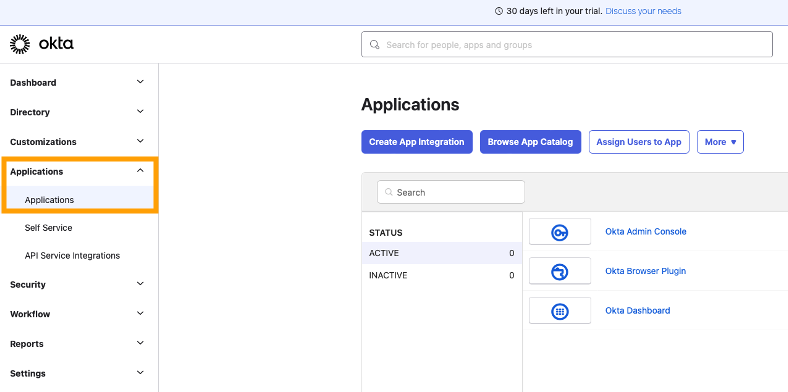Click the clock icon in trial banner
The width and height of the screenshot is (788, 392).
(499, 11)
